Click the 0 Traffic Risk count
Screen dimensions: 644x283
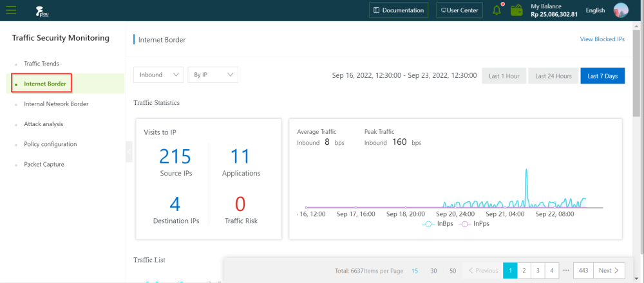pos(240,204)
